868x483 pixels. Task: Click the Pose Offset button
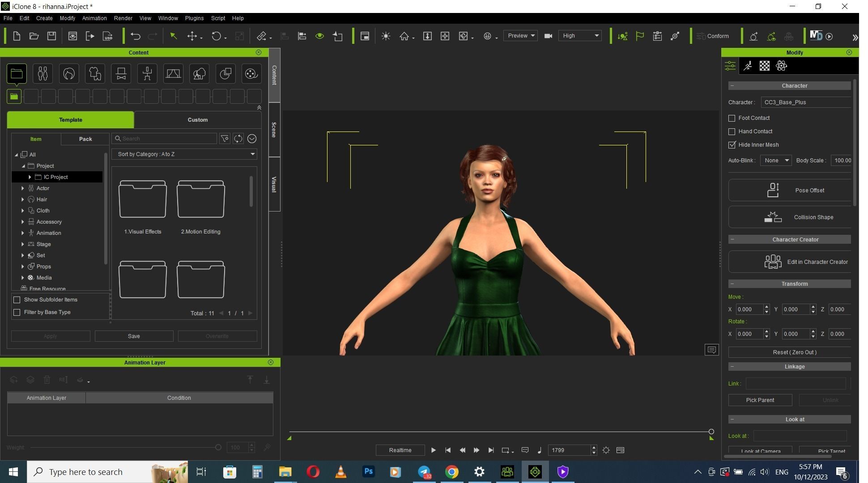790,191
